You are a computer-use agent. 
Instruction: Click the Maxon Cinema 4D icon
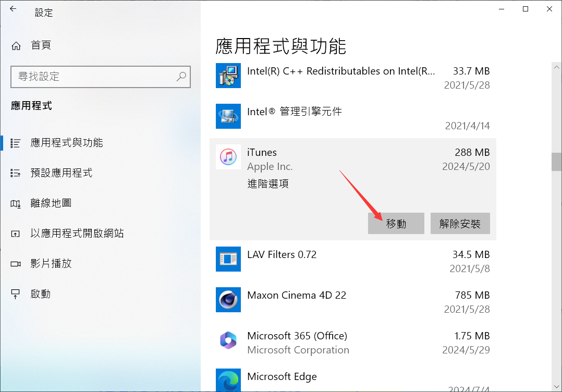[x=228, y=300]
